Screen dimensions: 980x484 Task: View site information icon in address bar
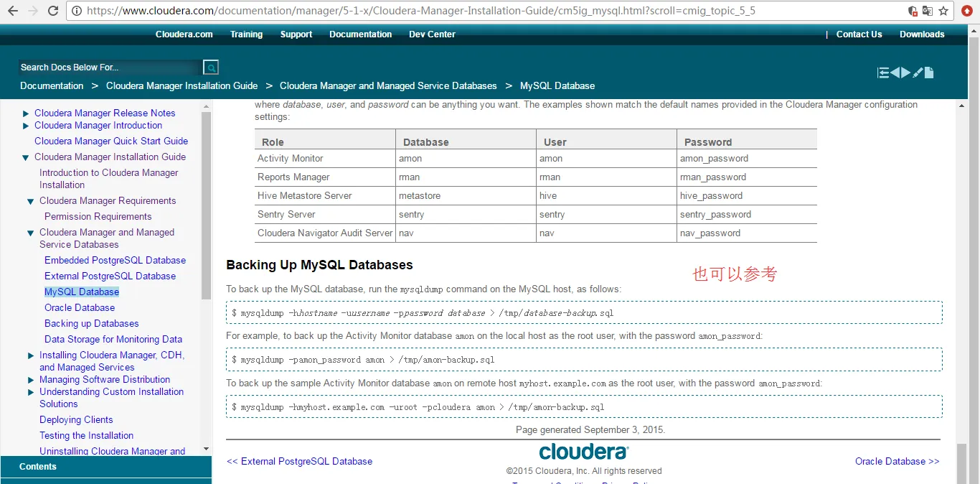(77, 11)
